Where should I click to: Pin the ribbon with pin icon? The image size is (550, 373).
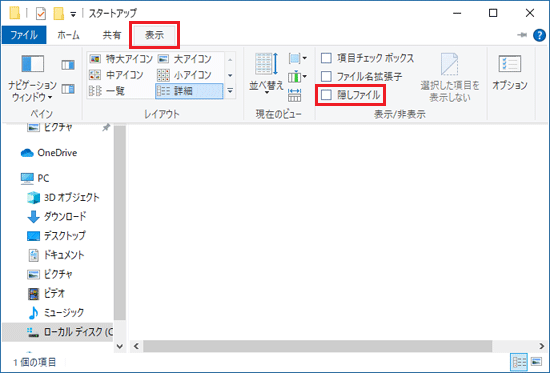tap(522, 35)
